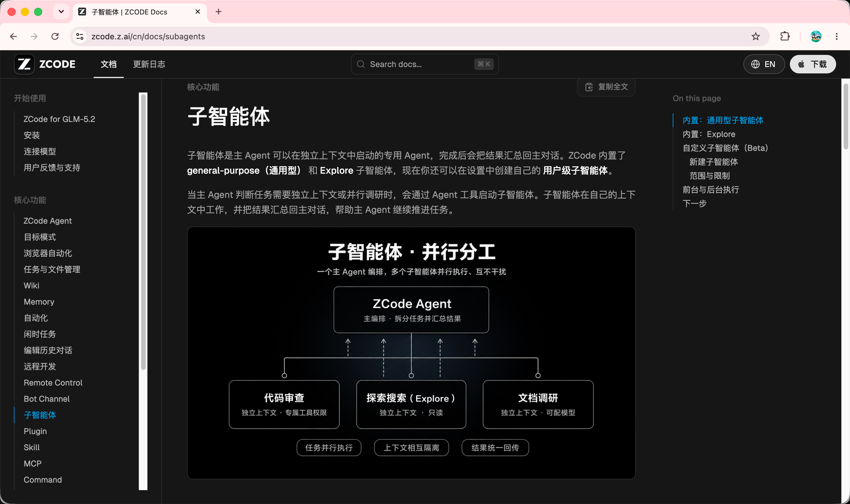This screenshot has height=504, width=850.
Task: Open 用户反馈与支持 in the sidebar
Action: [x=52, y=168]
